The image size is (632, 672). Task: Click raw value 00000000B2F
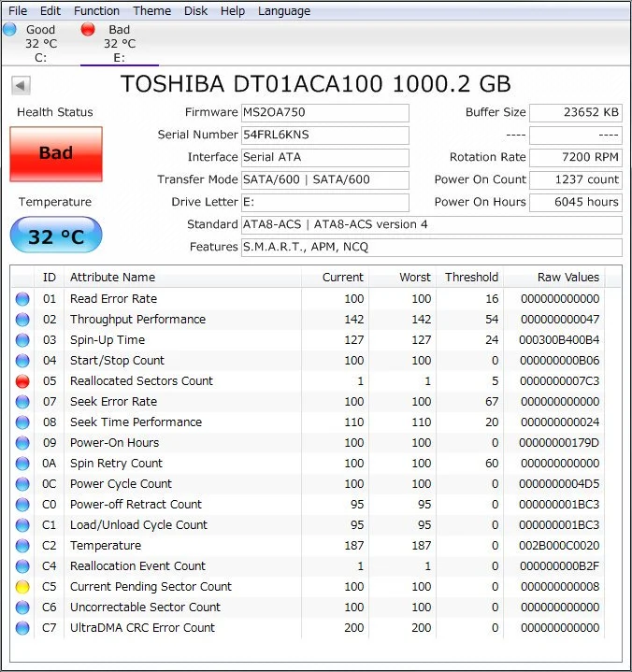coord(559,566)
